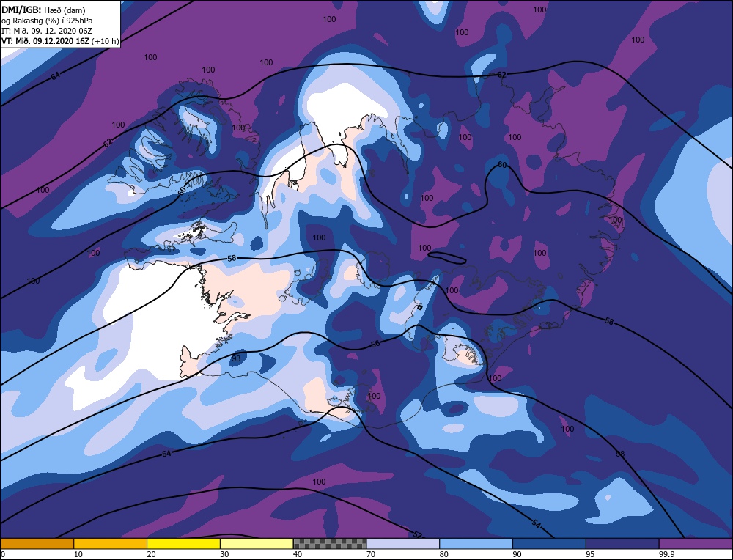
Task: Click the '93' humidity value on the map
Action: (236, 358)
